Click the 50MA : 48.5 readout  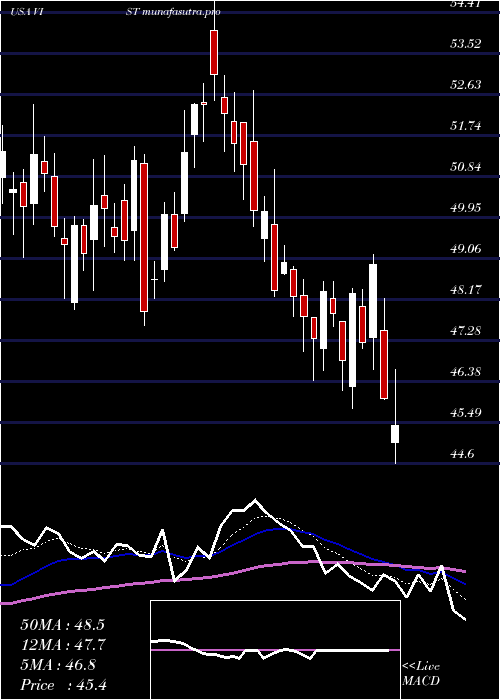tap(62, 625)
